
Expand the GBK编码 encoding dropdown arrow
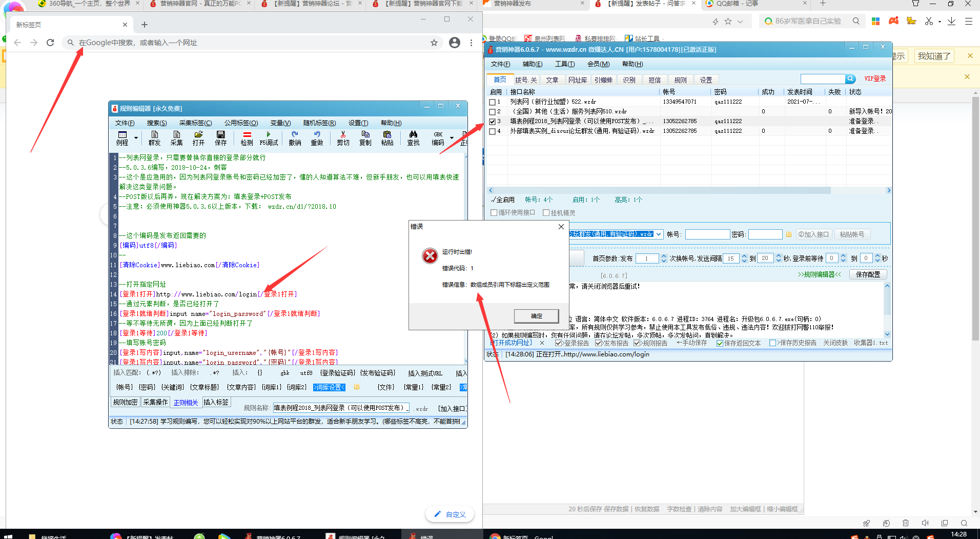[x=452, y=138]
